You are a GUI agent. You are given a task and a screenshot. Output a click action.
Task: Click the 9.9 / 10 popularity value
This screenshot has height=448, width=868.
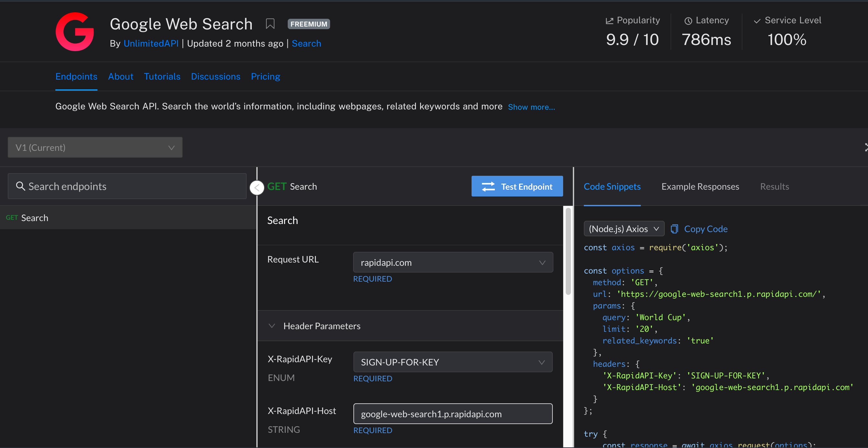pos(632,40)
